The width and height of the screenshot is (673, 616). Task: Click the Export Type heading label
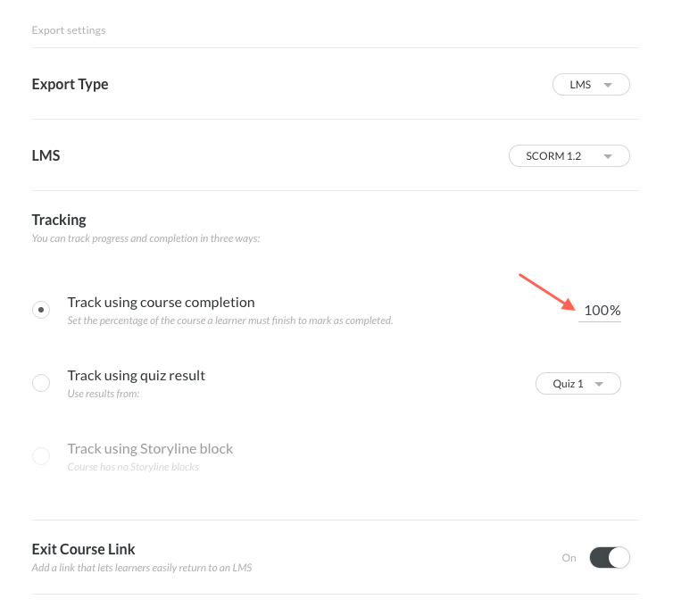click(70, 85)
